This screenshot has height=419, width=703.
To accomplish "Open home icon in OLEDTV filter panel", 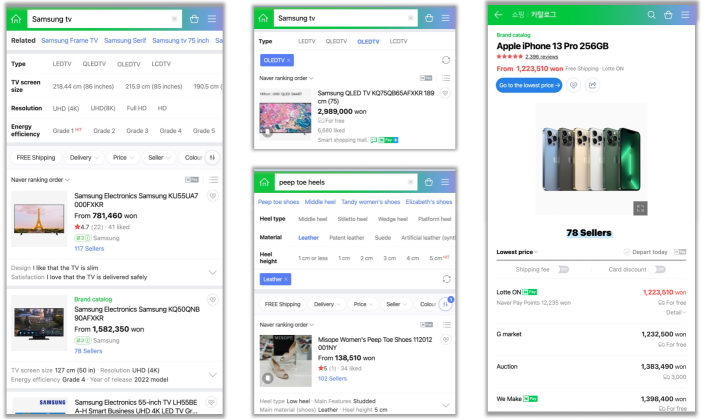I will click(263, 18).
